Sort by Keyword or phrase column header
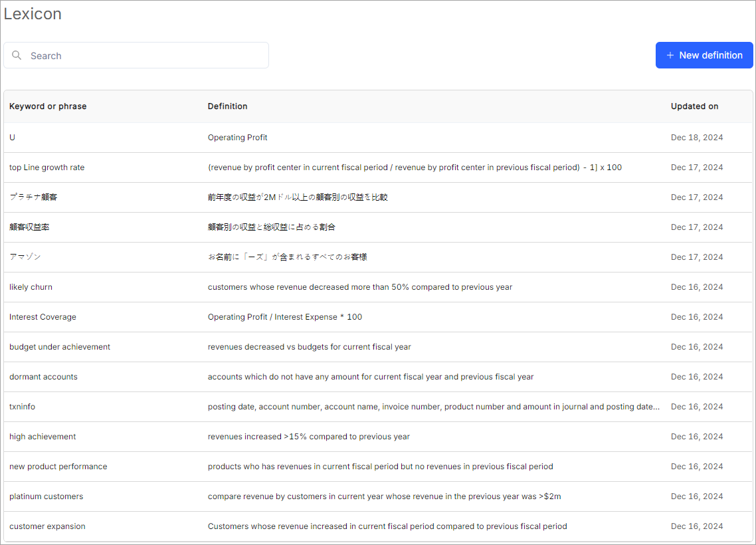The image size is (756, 545). (48, 106)
